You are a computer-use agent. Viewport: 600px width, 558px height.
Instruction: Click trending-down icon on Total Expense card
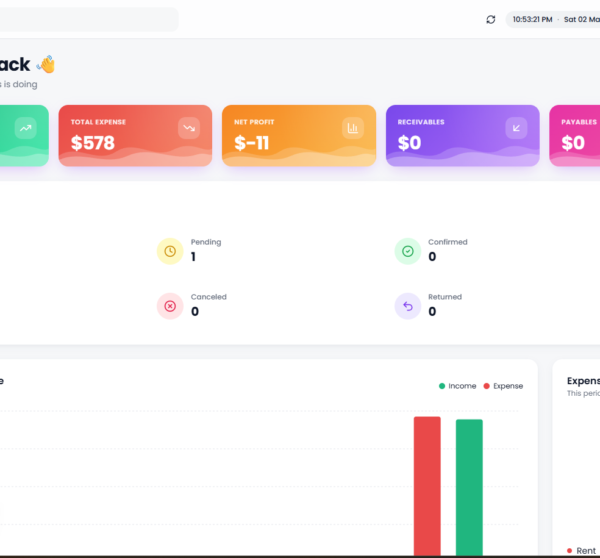tap(189, 128)
